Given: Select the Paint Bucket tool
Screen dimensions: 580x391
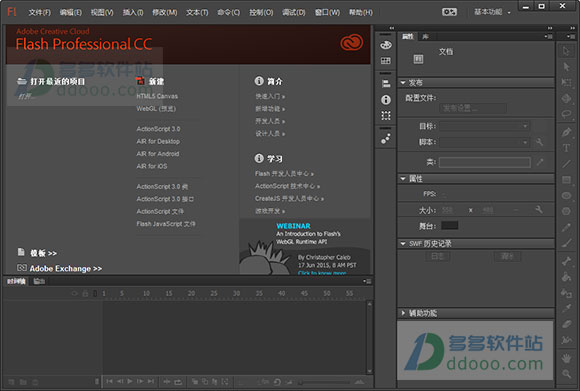Looking at the screenshot, I should [566, 277].
